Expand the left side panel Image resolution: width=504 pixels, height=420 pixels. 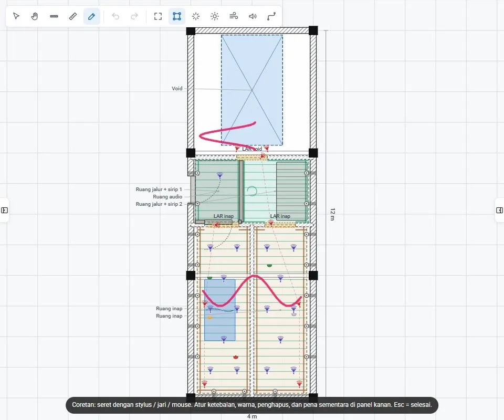point(5,210)
